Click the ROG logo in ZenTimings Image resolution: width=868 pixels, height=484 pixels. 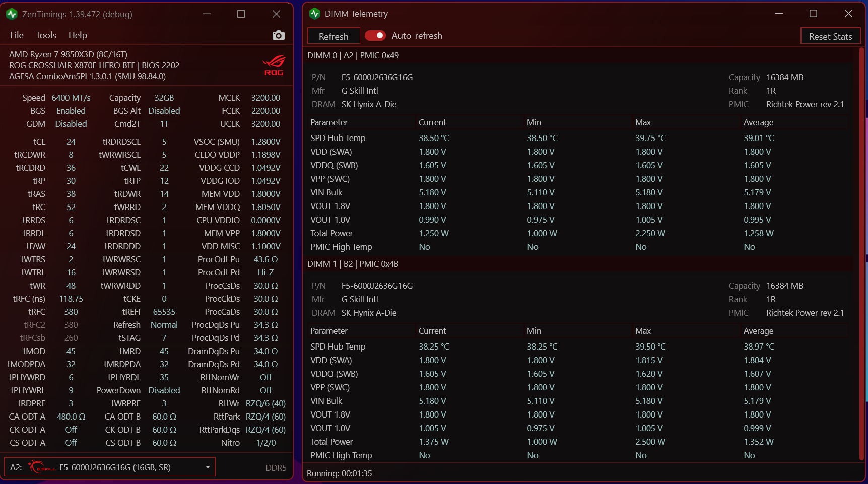point(274,65)
